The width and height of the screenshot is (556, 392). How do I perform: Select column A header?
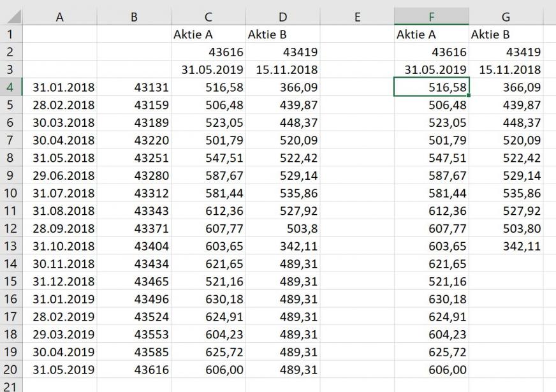click(x=59, y=17)
